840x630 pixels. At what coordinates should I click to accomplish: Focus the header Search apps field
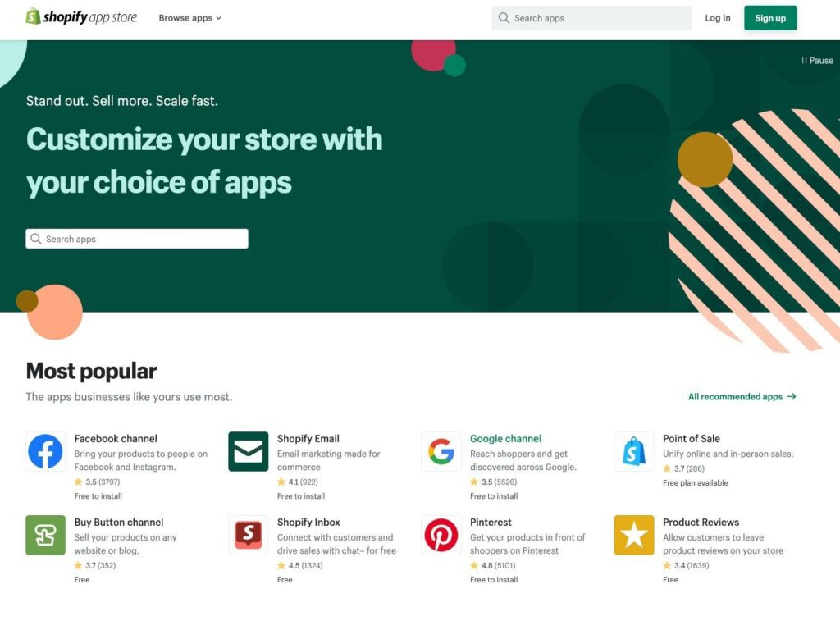coord(591,18)
